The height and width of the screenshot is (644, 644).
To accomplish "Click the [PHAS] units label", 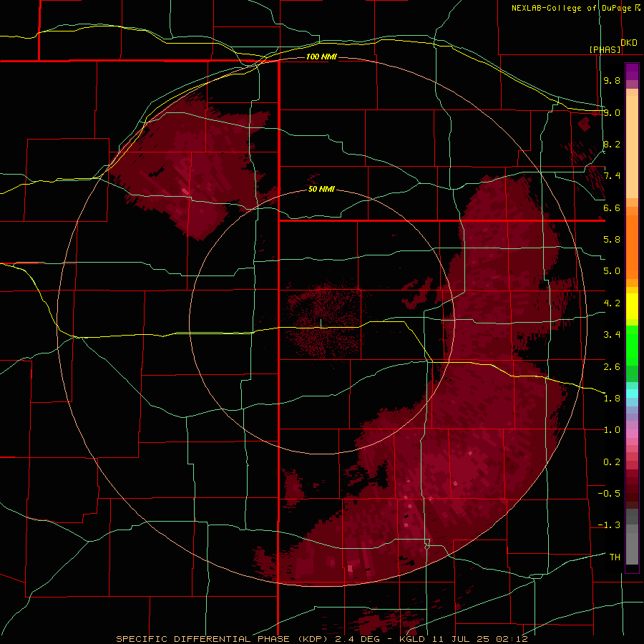I will pyautogui.click(x=605, y=49).
